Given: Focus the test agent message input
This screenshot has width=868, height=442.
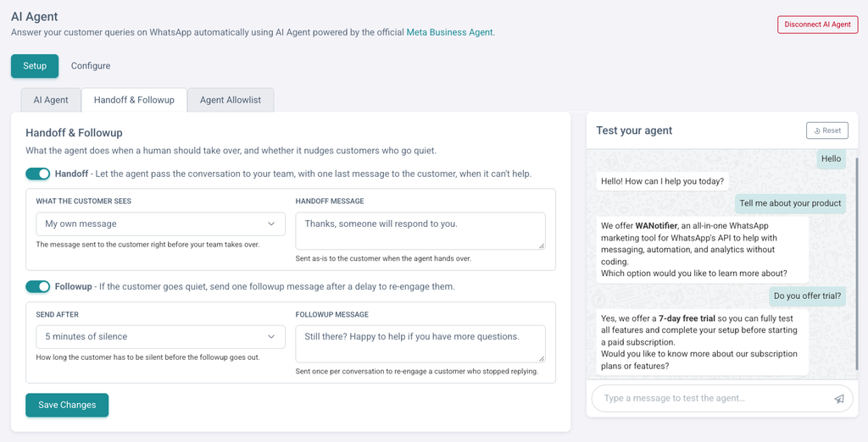Looking at the screenshot, I should pos(714,398).
